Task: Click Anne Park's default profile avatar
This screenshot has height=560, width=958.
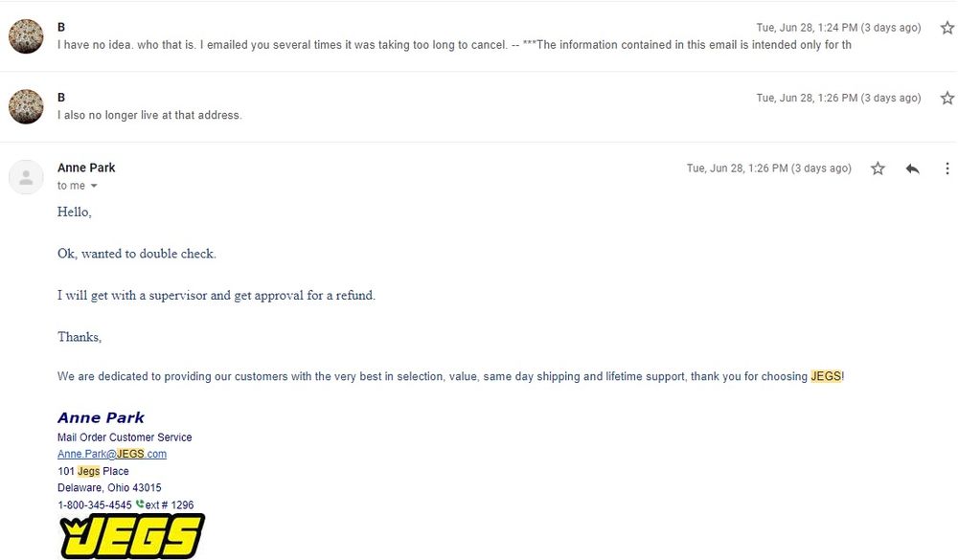Action: 26,177
